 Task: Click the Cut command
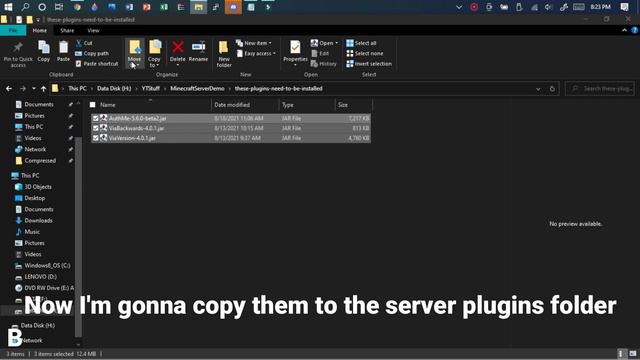(x=84, y=43)
